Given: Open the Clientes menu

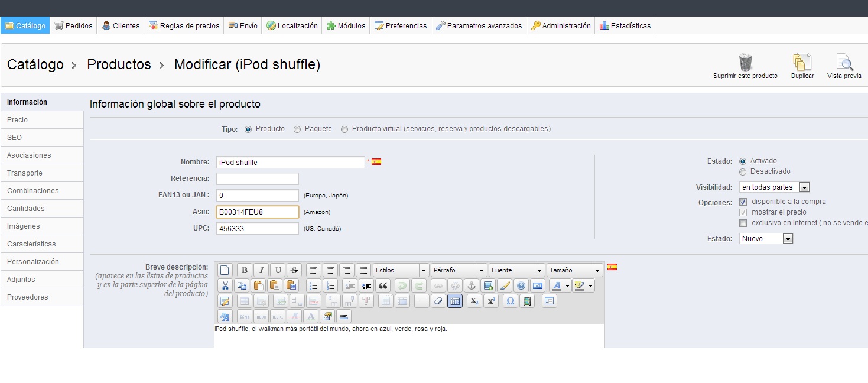Looking at the screenshot, I should tap(121, 25).
